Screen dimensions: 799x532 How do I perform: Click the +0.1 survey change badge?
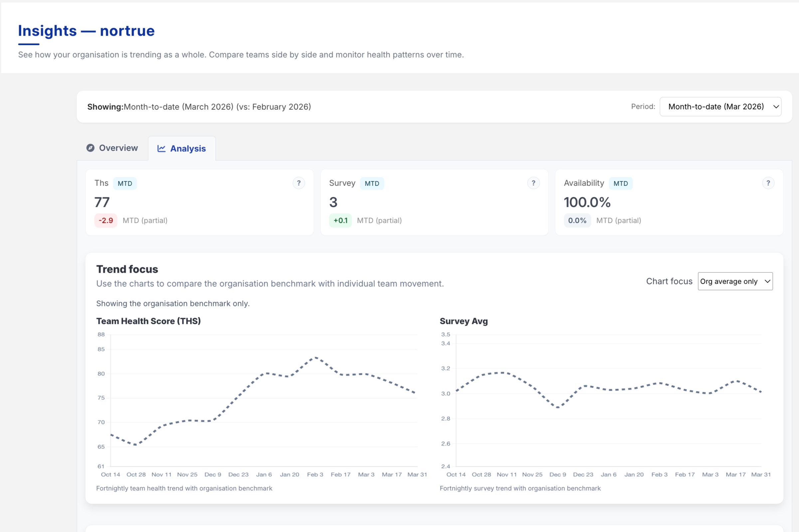pos(340,220)
